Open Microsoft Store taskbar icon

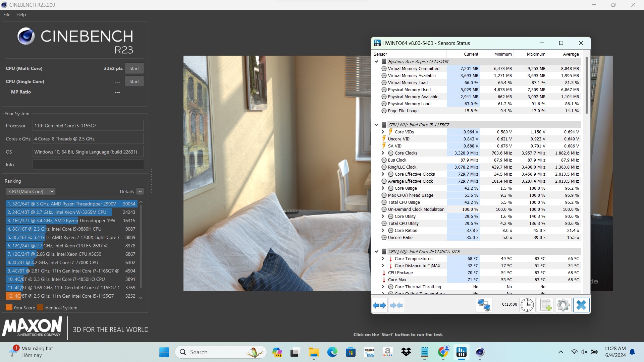tap(351, 352)
